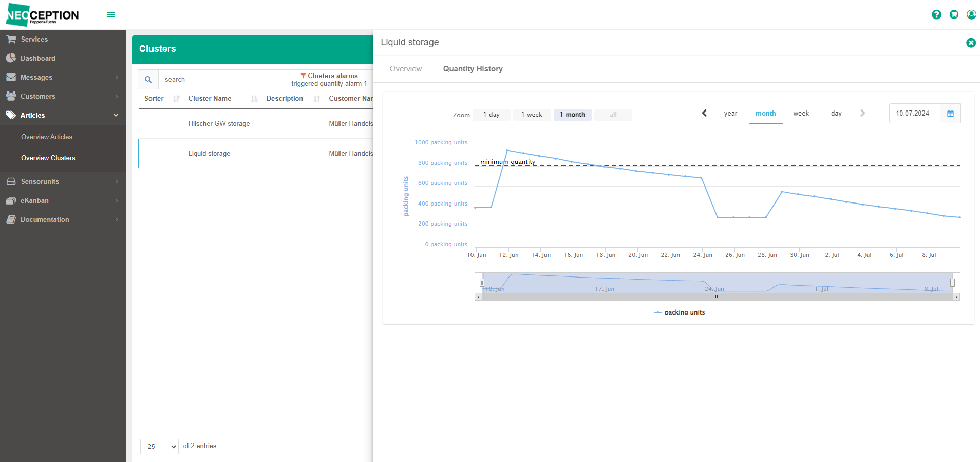Open the calendar date picker icon
Viewport: 980px width, 462px height.
950,114
